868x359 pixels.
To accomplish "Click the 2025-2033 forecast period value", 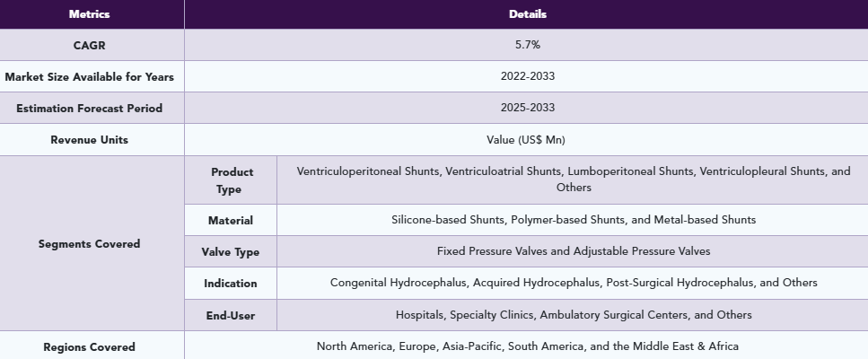I will point(526,108).
